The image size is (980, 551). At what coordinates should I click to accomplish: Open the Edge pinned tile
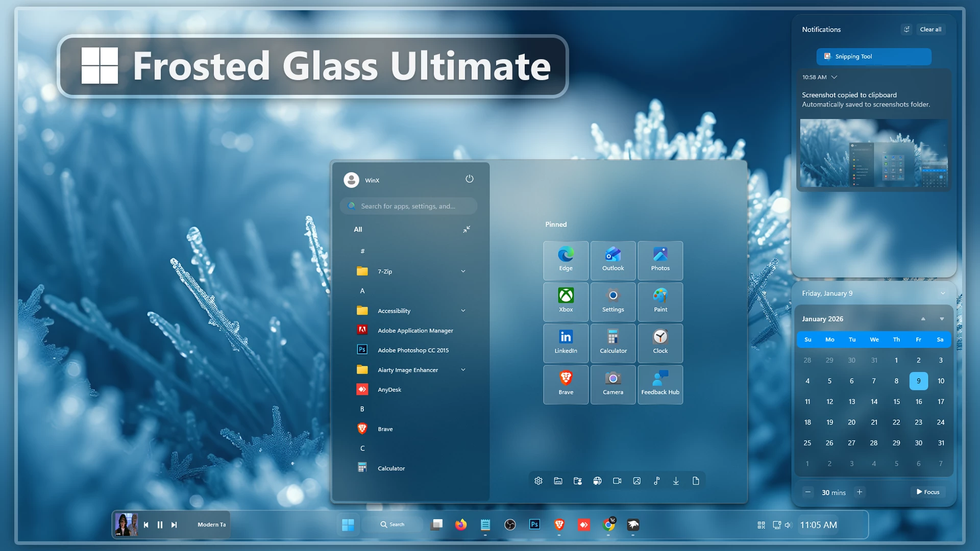[x=566, y=260]
